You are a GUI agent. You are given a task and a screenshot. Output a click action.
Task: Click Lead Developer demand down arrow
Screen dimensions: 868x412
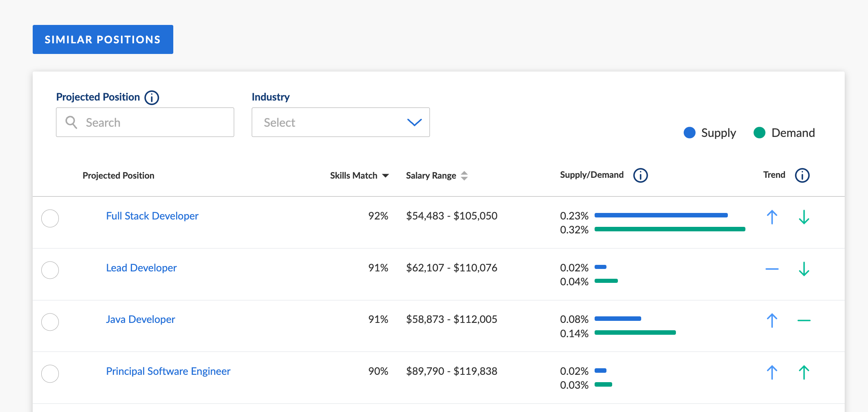[x=804, y=269]
